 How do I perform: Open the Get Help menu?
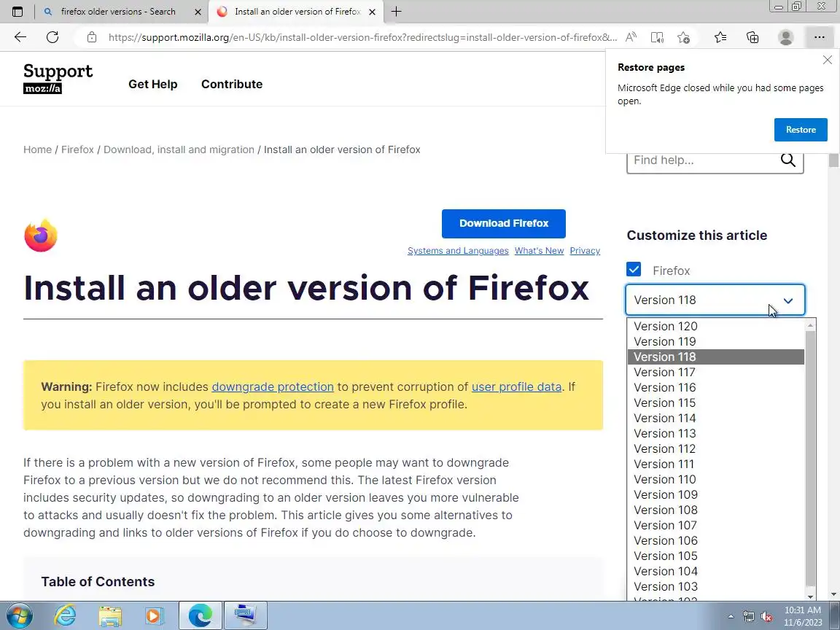(152, 84)
